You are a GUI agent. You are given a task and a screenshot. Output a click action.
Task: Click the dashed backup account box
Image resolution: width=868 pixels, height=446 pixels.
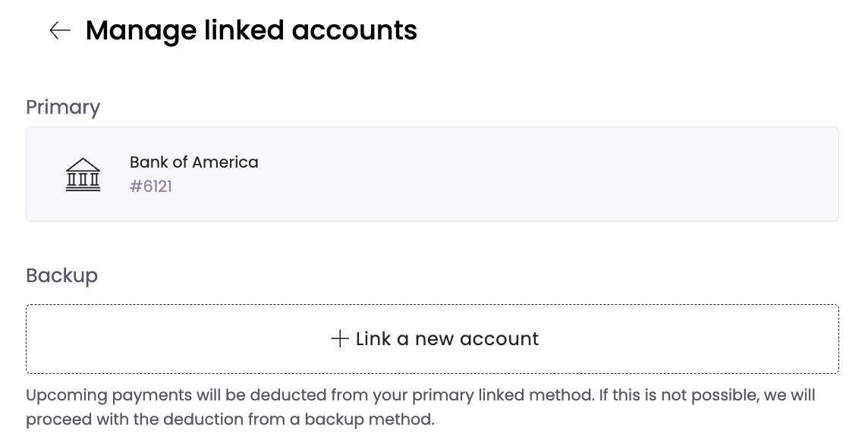(432, 338)
